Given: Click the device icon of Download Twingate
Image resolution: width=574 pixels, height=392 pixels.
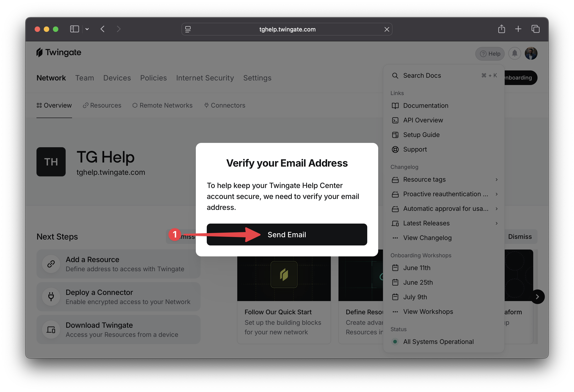Looking at the screenshot, I should click(51, 330).
